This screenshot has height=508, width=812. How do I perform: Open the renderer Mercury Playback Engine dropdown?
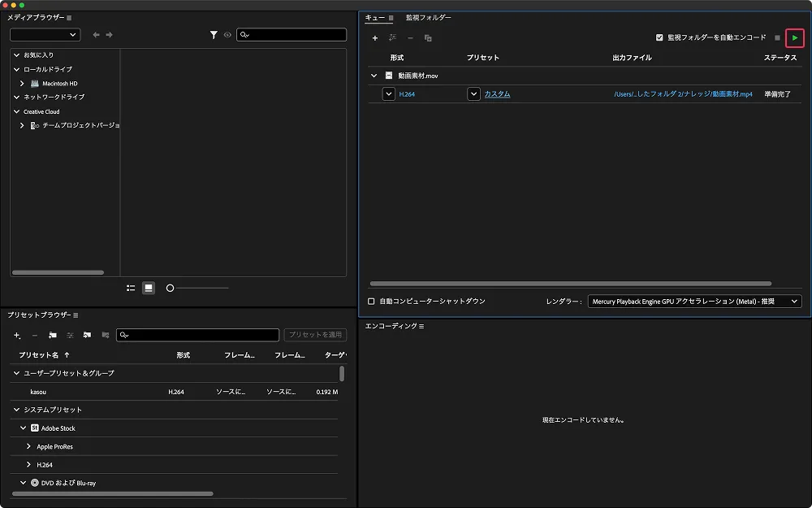point(694,302)
